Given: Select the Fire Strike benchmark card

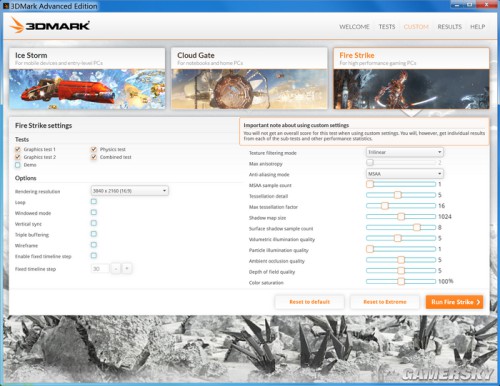Looking at the screenshot, I should [411, 79].
